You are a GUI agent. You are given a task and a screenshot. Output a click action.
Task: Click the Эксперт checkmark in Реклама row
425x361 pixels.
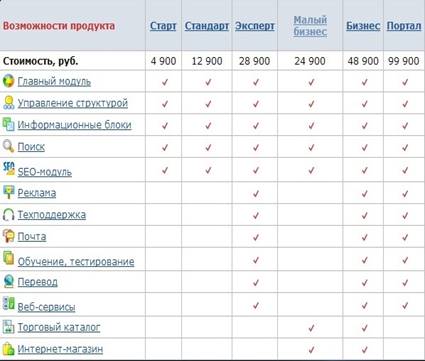pyautogui.click(x=256, y=193)
